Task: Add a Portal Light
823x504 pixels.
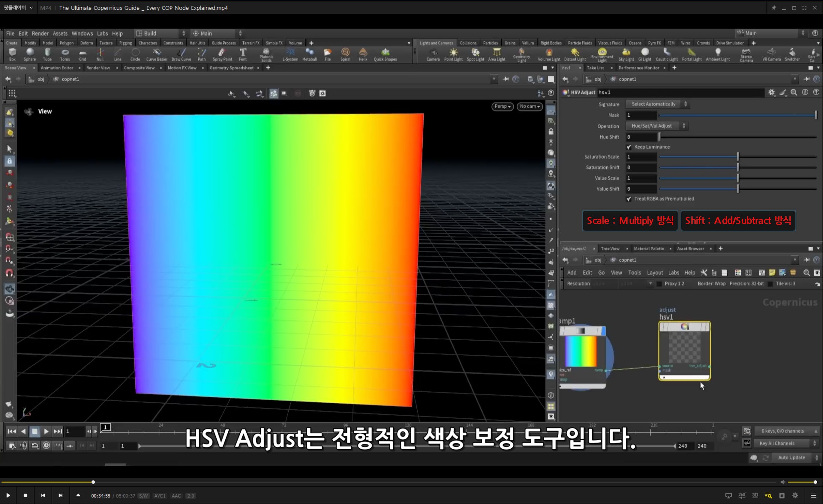Action: tap(692, 55)
